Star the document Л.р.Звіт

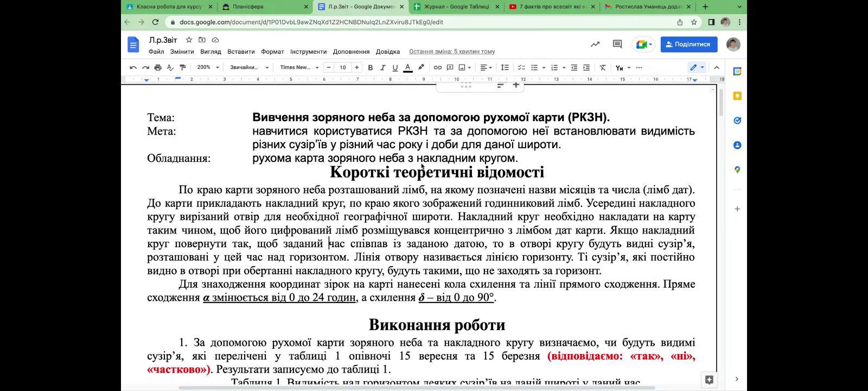click(189, 40)
